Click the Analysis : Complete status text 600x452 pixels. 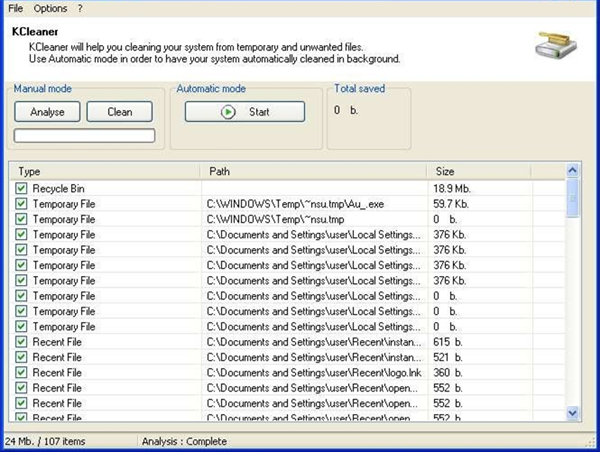click(184, 441)
